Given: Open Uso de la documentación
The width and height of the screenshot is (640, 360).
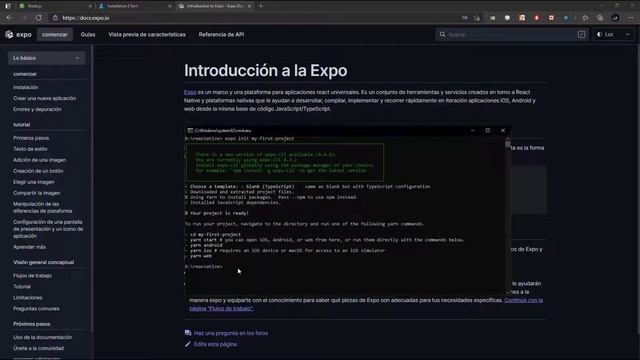Looking at the screenshot, I should [42, 337].
